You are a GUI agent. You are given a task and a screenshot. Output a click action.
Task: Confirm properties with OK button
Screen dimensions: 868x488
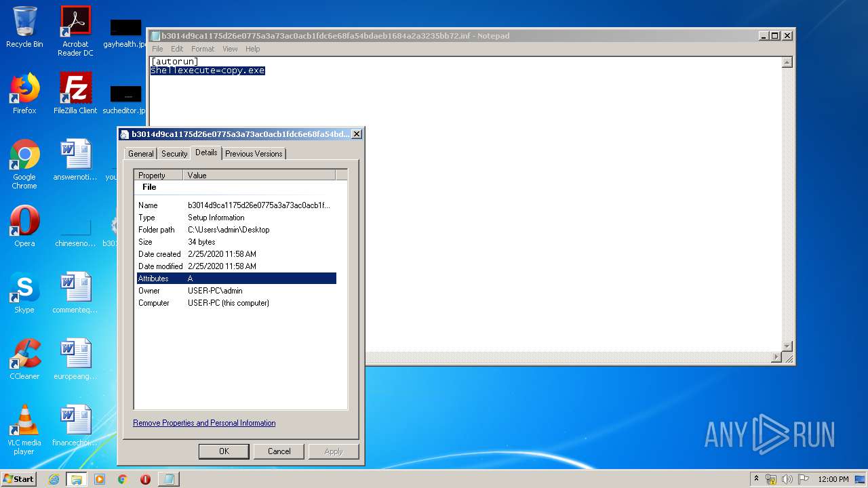tap(224, 451)
